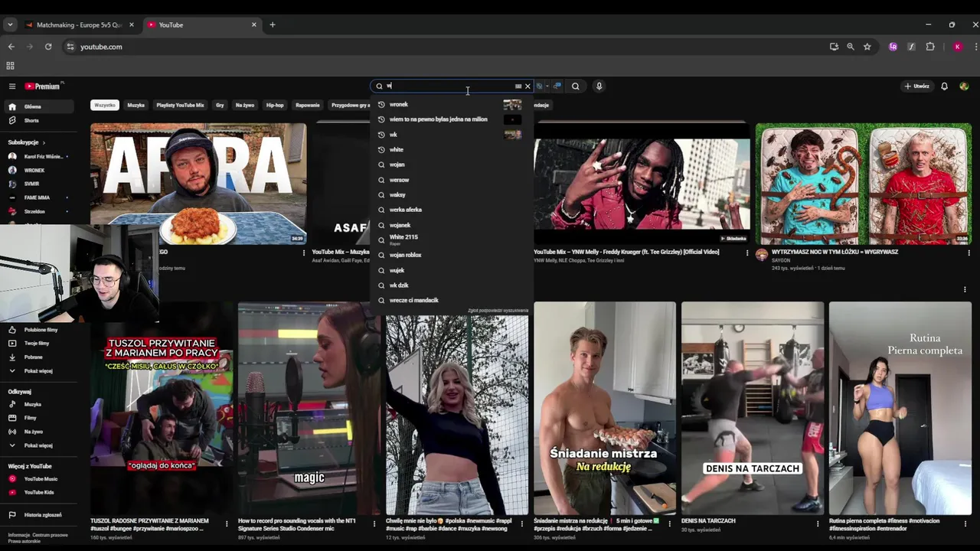Open the AFERA video thumbnail
The width and height of the screenshot is (980, 551).
198,184
